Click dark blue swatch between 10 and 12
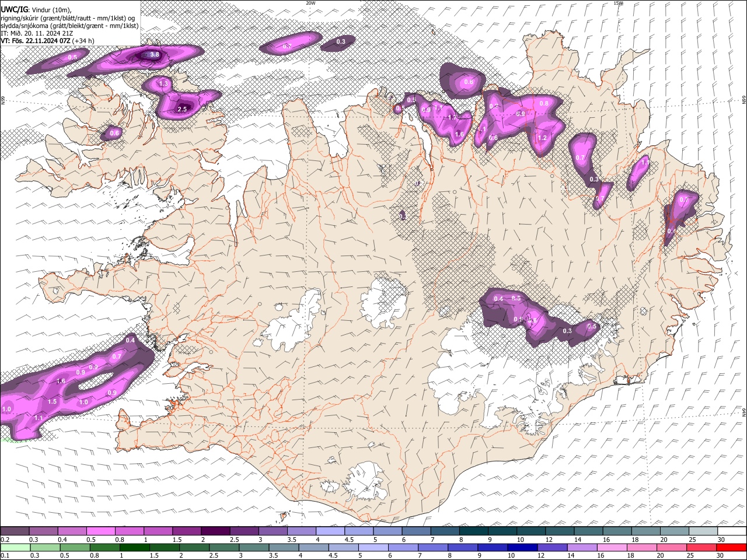 point(522,548)
